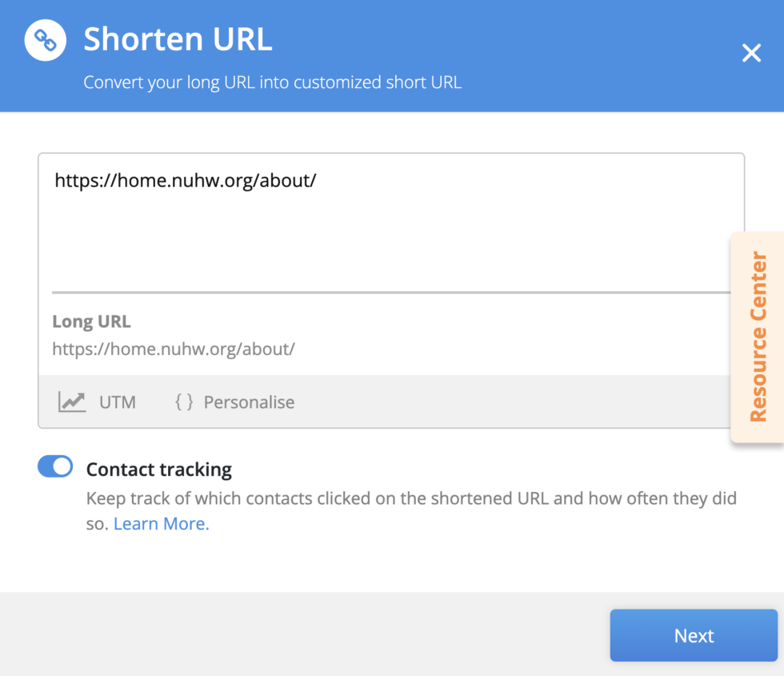Click the Shorten URL heading
This screenshot has width=784, height=676.
coord(178,39)
